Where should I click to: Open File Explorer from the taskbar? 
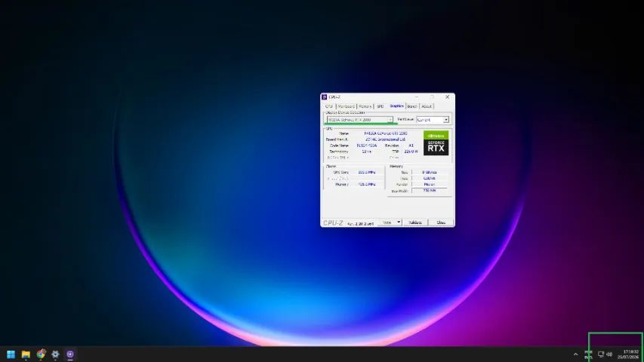tap(26, 354)
